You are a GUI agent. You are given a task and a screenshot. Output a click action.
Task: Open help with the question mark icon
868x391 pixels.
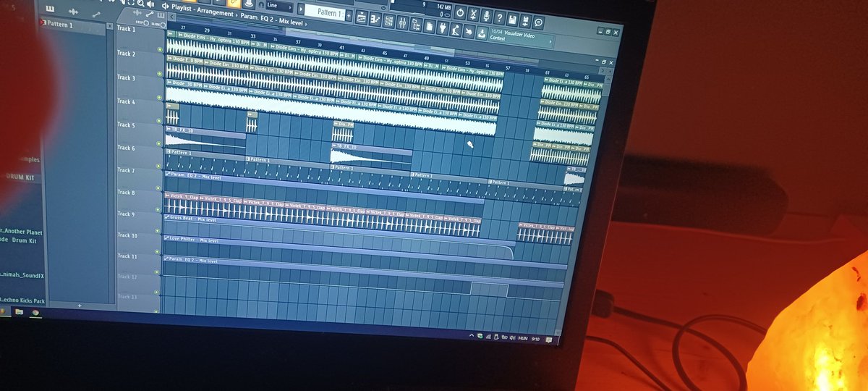(x=499, y=17)
